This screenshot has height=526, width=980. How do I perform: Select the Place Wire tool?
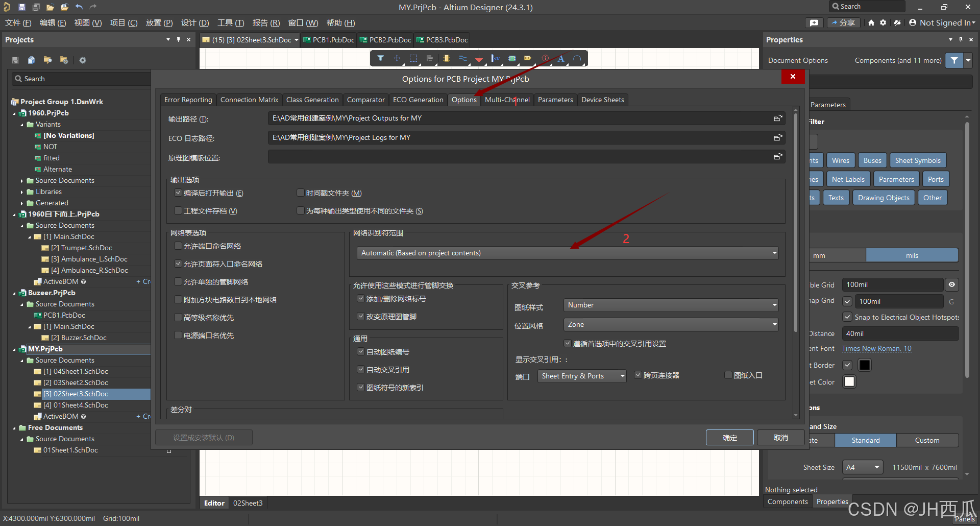(x=463, y=58)
